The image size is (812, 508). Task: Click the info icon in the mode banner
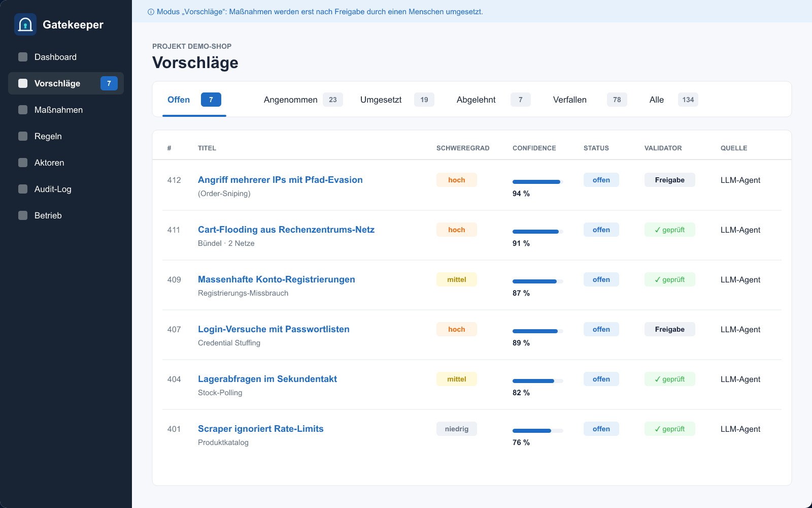(x=151, y=12)
